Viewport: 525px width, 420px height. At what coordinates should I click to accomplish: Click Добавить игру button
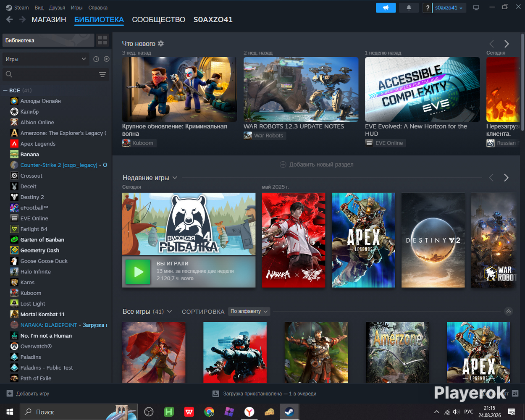(28, 394)
